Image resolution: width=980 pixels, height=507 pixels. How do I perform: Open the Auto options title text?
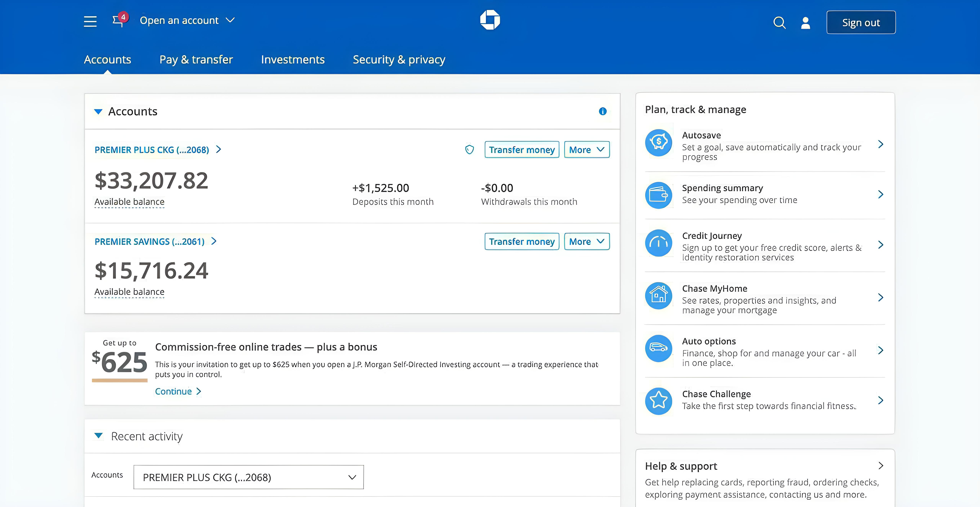709,341
